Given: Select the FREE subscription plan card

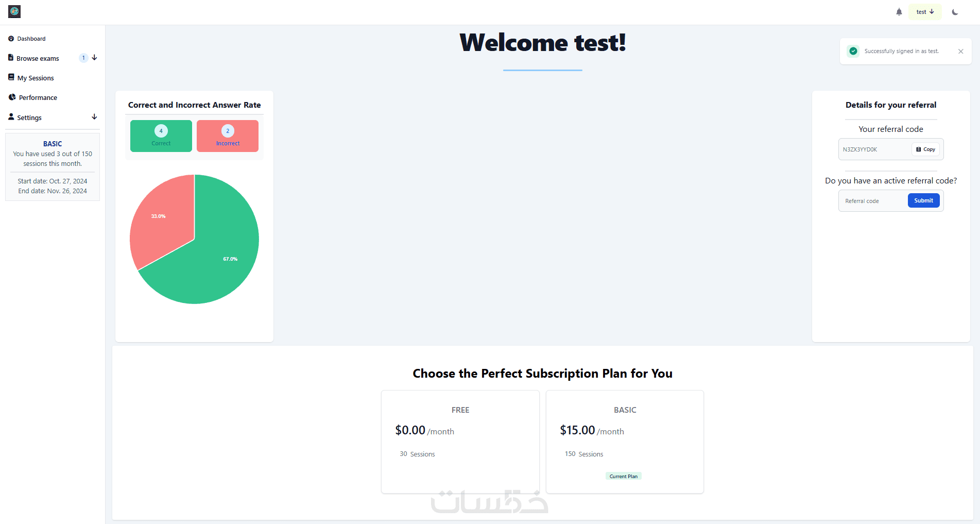Looking at the screenshot, I should pos(460,442).
